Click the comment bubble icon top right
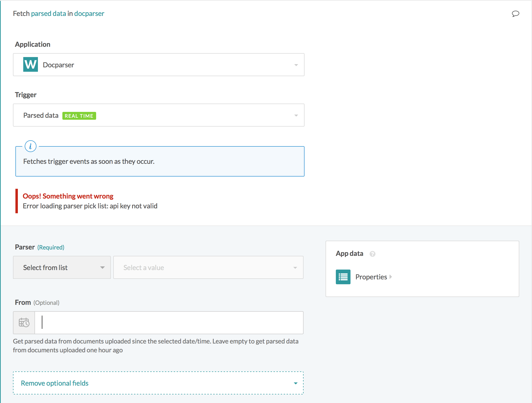The height and width of the screenshot is (403, 532). (515, 14)
